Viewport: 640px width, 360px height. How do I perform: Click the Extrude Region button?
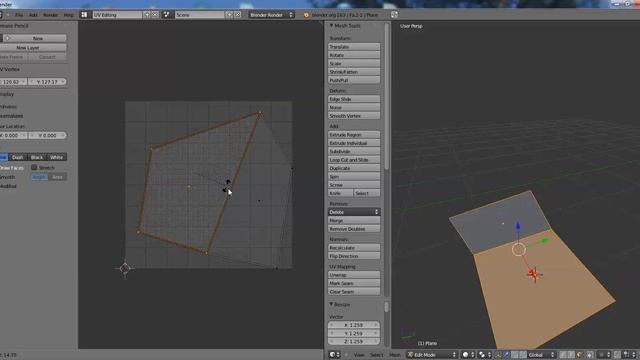(354, 135)
